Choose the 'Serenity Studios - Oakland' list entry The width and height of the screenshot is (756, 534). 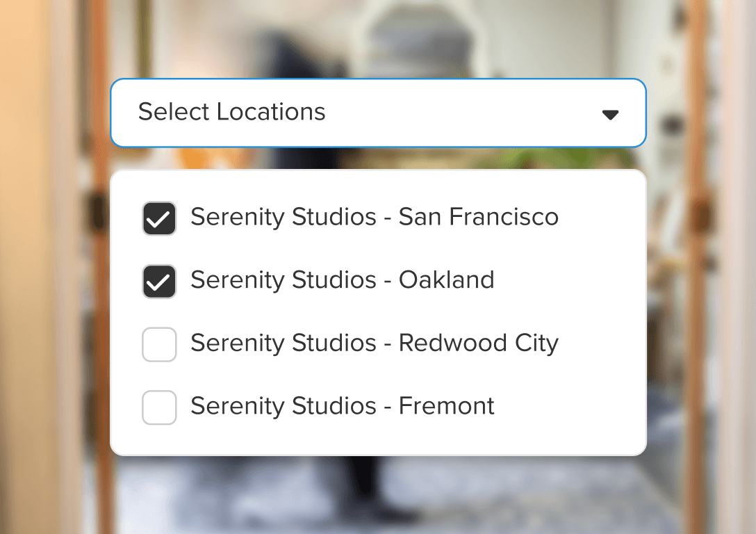(x=342, y=280)
